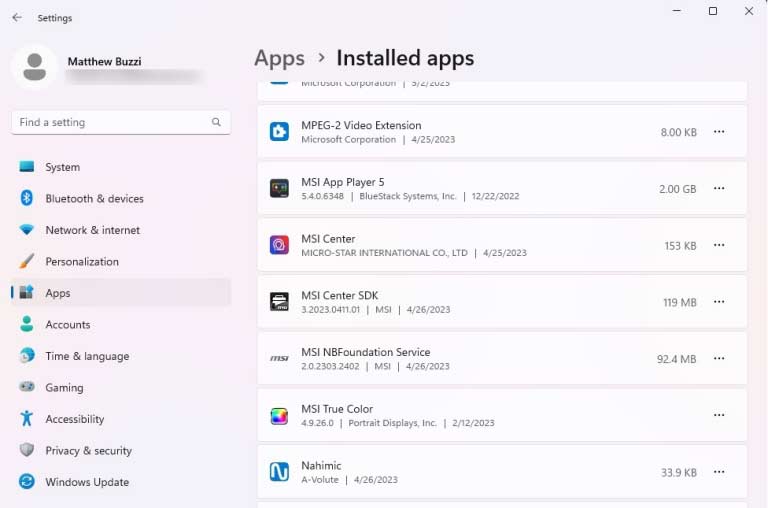The width and height of the screenshot is (768, 508).
Task: Open the three-dot menu for MSI True Color
Action: click(718, 415)
